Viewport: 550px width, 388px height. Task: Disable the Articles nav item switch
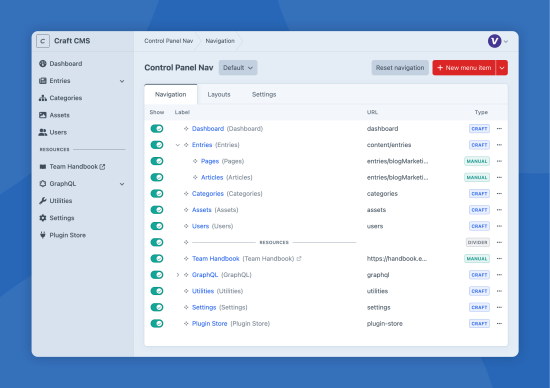click(157, 178)
